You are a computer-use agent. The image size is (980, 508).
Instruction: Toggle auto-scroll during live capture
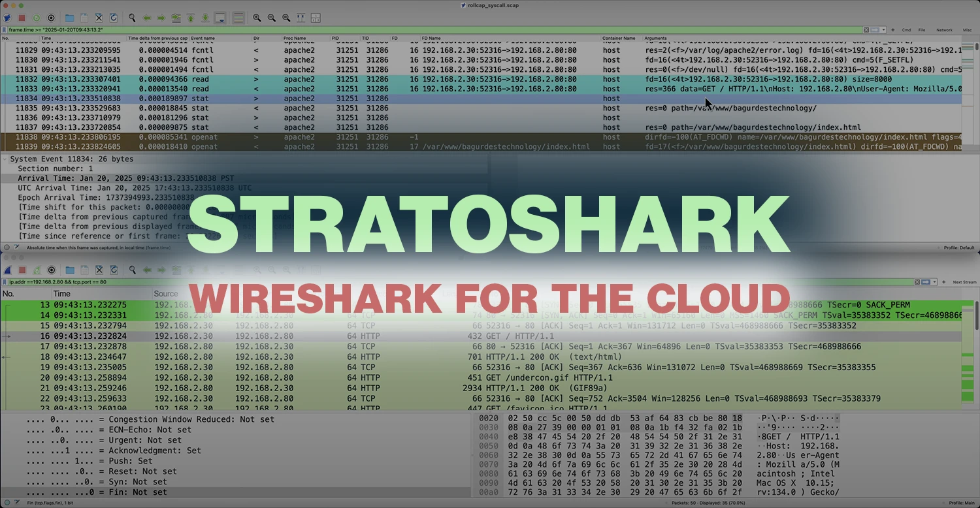pos(220,18)
